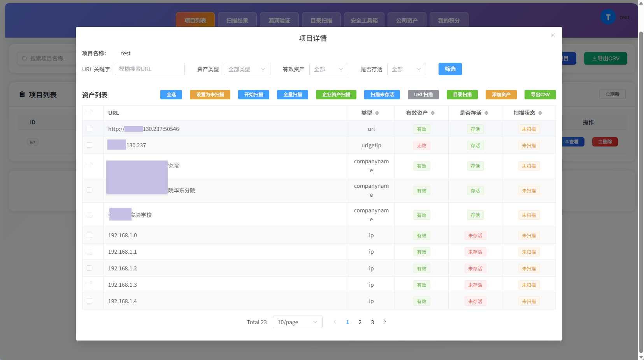This screenshot has width=644, height=360.
Task: Go to next page arrow
Action: pyautogui.click(x=385, y=322)
